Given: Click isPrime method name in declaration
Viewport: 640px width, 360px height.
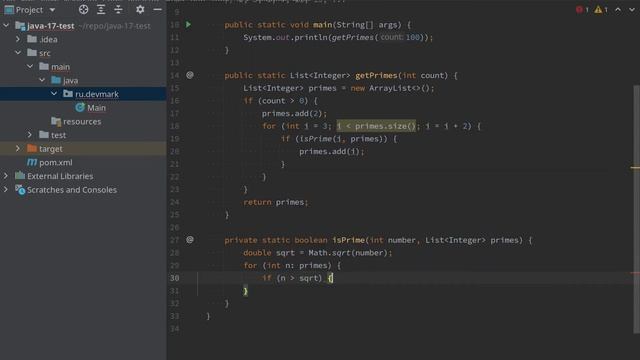Looking at the screenshot, I should (x=348, y=240).
